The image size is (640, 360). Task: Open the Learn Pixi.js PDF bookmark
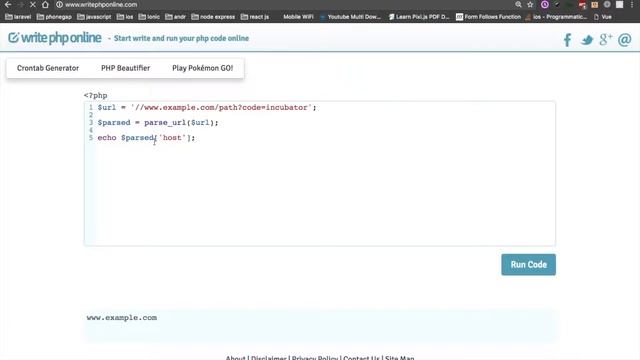pos(419,17)
